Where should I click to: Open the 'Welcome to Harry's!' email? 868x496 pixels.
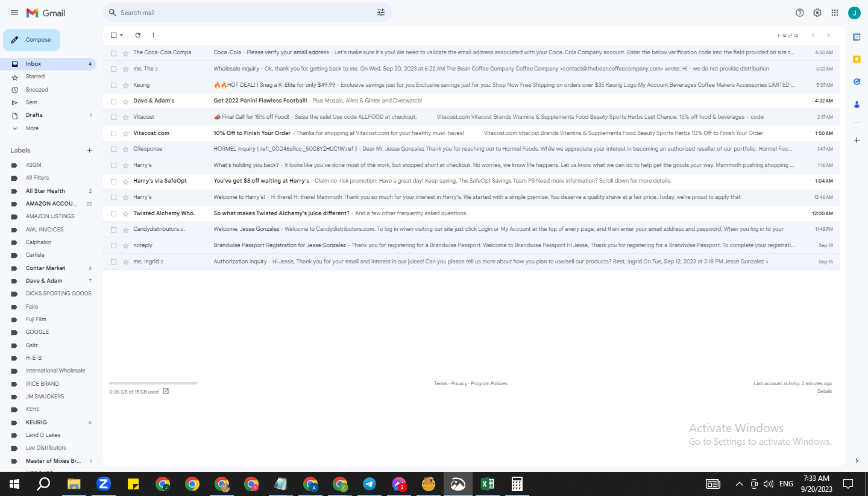(x=471, y=197)
